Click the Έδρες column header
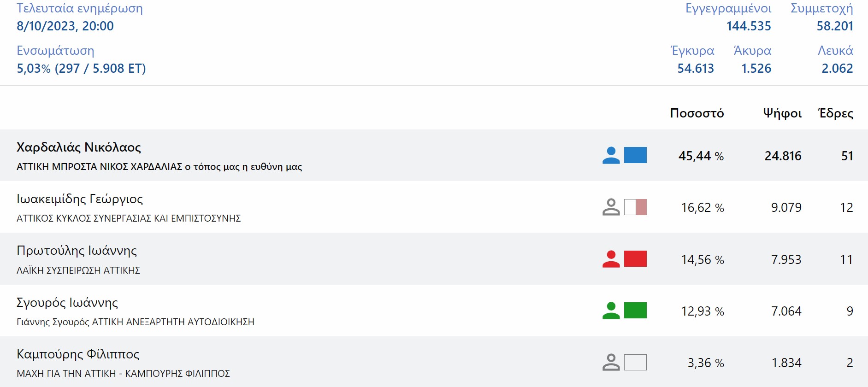 pos(835,113)
